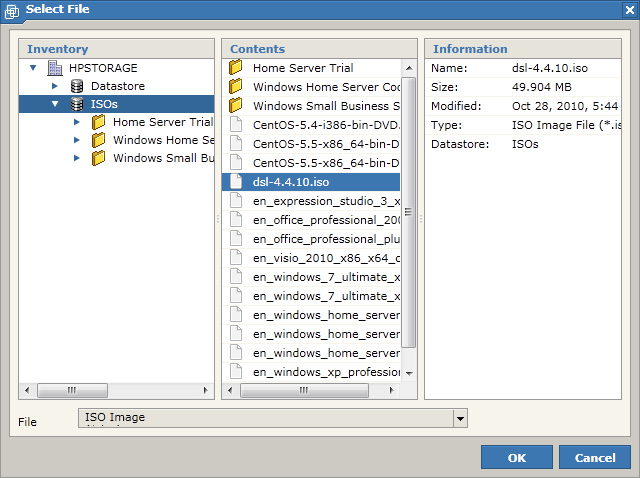Click Windows Home Server folder icon in Contents

point(236,87)
